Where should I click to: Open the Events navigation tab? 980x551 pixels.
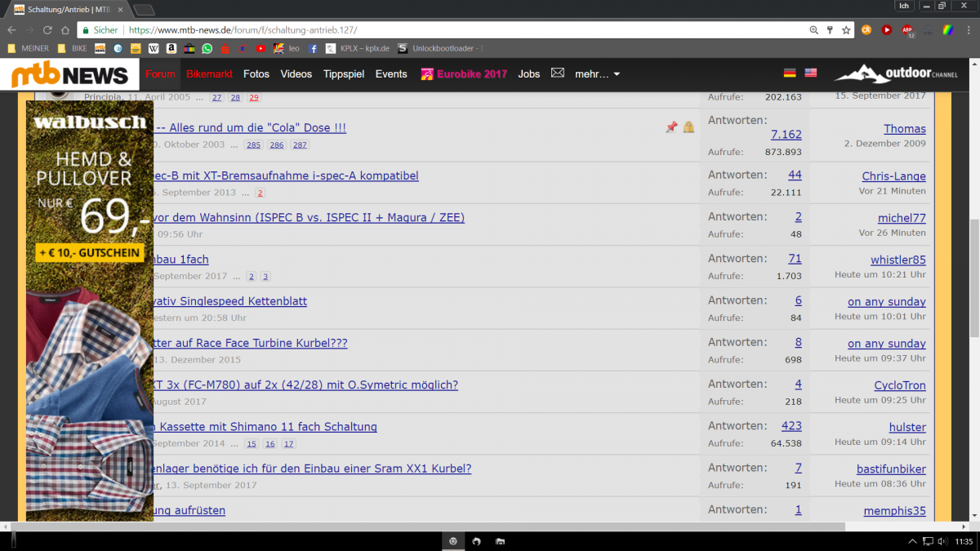(391, 73)
